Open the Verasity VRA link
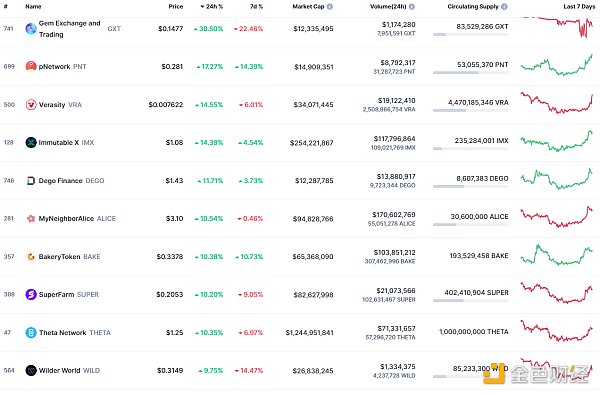Screen dimensions: 600x395 [x=60, y=104]
